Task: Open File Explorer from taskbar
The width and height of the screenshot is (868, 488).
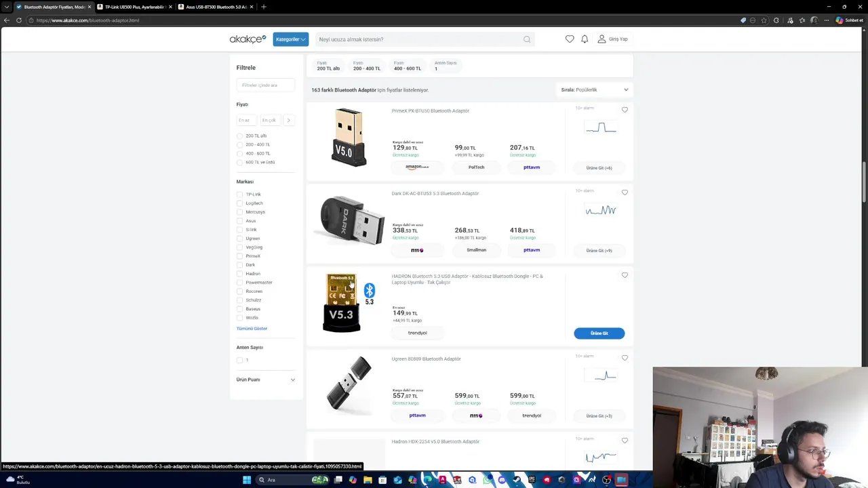Action: (x=368, y=480)
